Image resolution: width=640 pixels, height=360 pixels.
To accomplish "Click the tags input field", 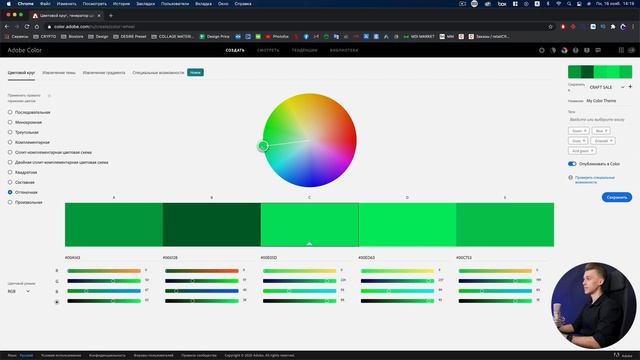I will pos(600,120).
